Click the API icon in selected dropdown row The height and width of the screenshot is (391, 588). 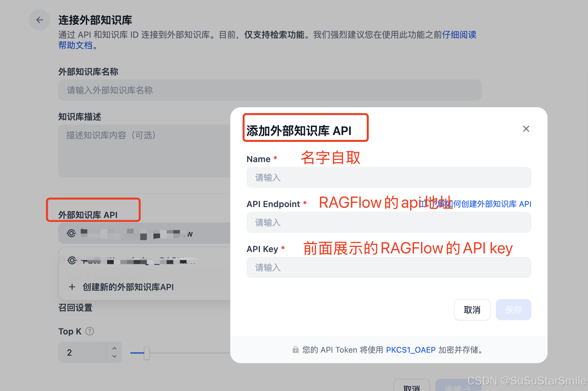71,233
